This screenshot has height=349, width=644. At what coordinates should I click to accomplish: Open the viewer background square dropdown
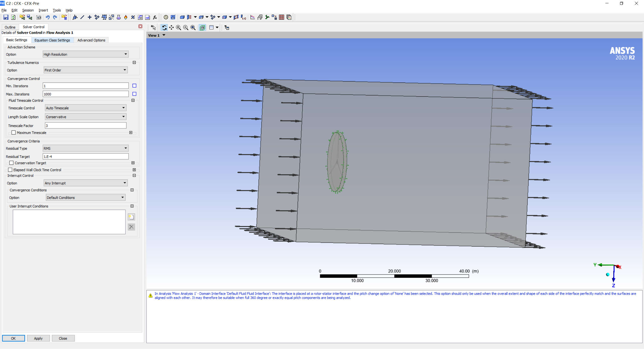(x=217, y=28)
